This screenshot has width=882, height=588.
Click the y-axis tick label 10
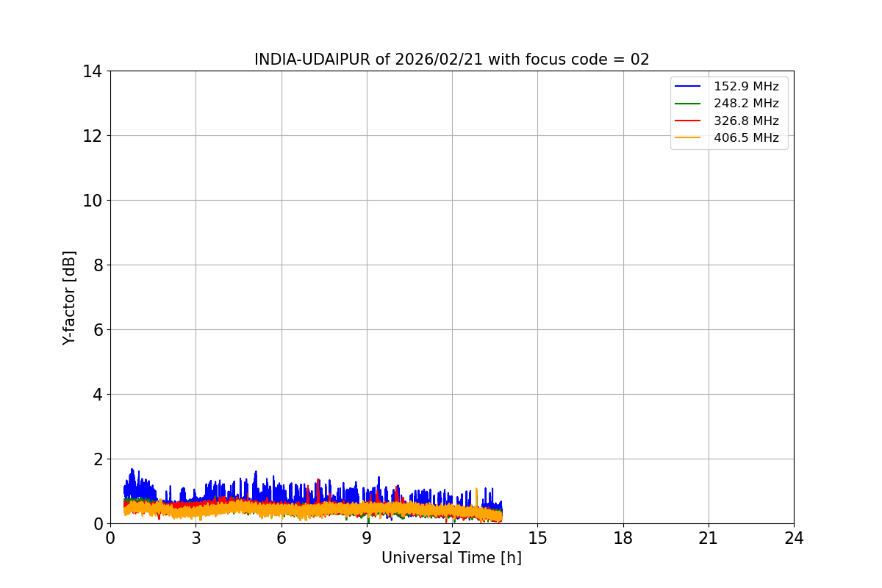pyautogui.click(x=92, y=201)
